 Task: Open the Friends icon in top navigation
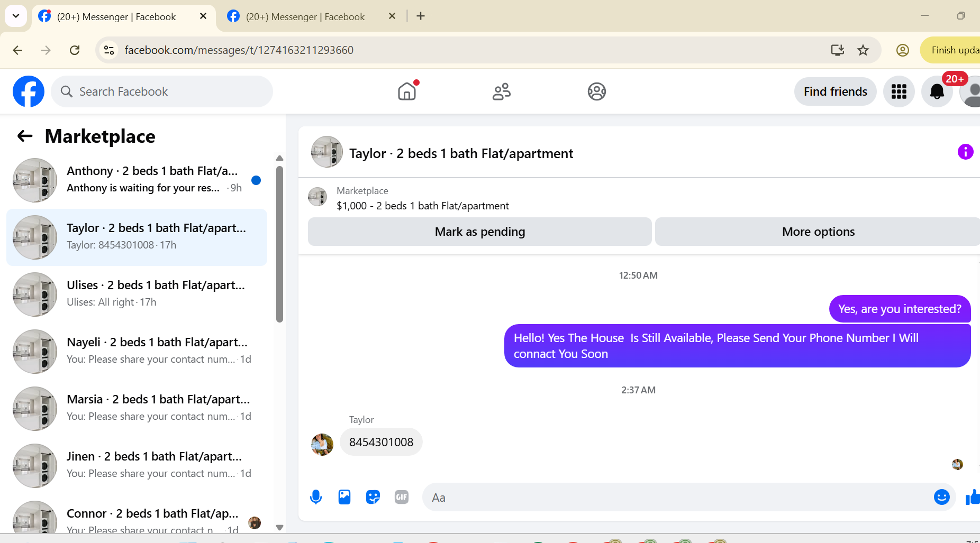click(x=502, y=91)
